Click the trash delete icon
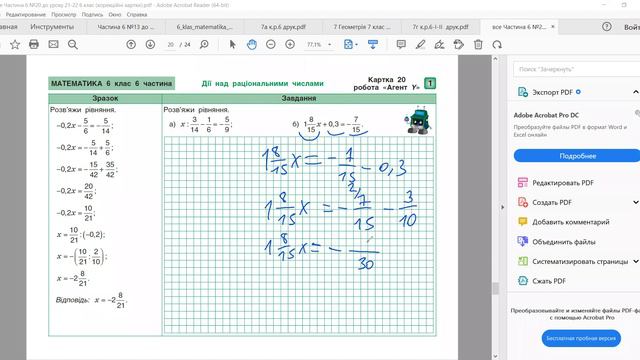Image resolution: width=640 pixels, height=360 pixels. pos(478,44)
